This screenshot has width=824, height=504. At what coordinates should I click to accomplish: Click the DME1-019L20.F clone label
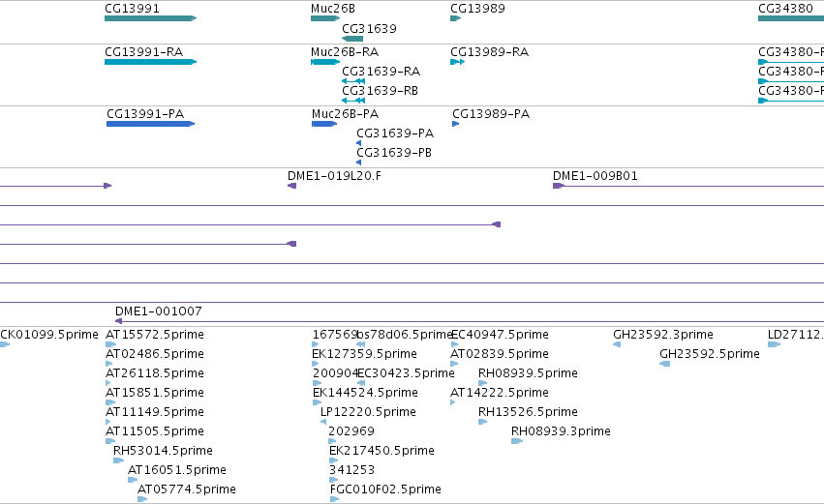coord(334,176)
